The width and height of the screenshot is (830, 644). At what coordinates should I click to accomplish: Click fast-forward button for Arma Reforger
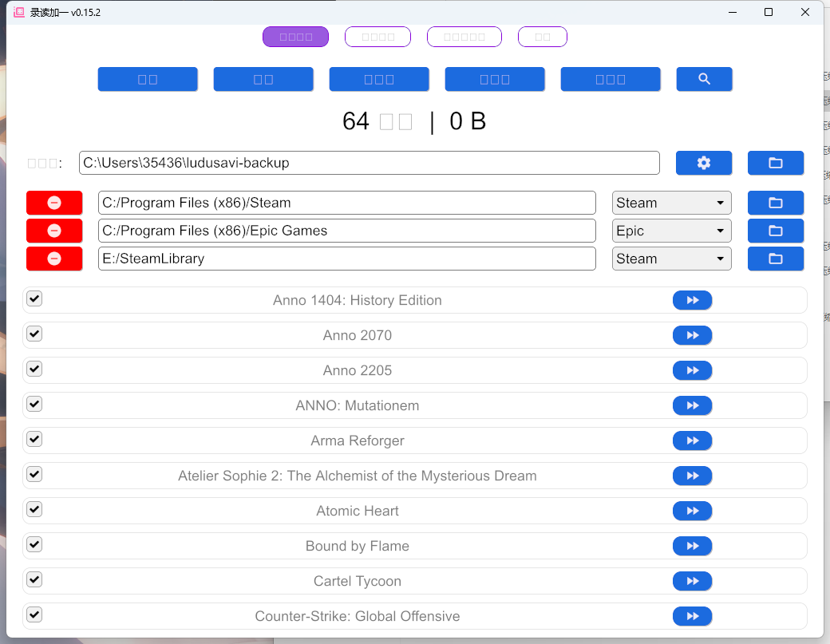tap(693, 441)
